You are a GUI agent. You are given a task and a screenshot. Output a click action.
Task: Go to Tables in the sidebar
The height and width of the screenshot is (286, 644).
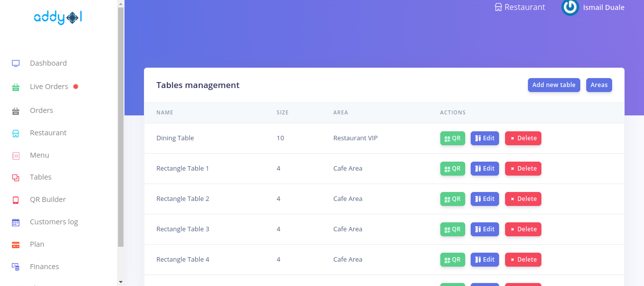(x=40, y=177)
